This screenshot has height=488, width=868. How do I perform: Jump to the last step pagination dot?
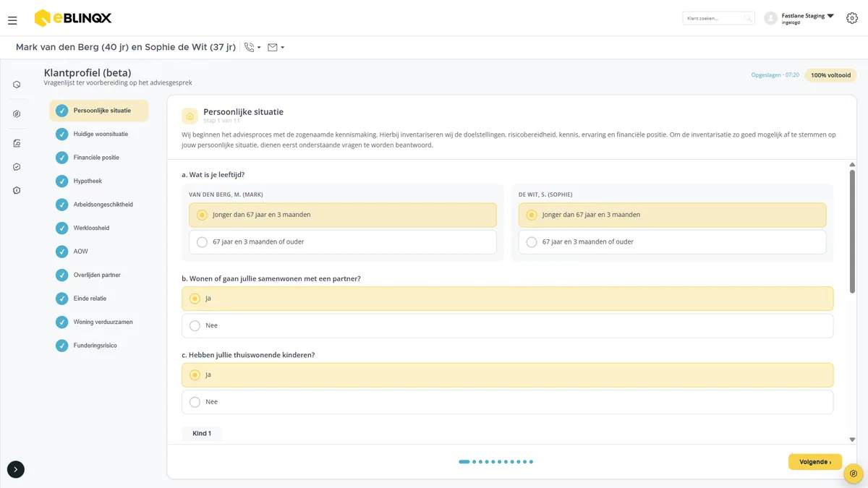(531, 461)
